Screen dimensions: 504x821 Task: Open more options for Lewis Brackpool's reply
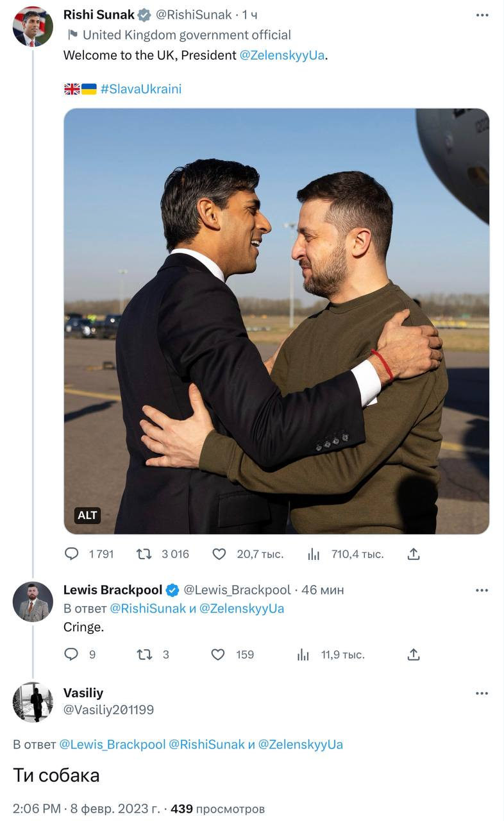(482, 590)
